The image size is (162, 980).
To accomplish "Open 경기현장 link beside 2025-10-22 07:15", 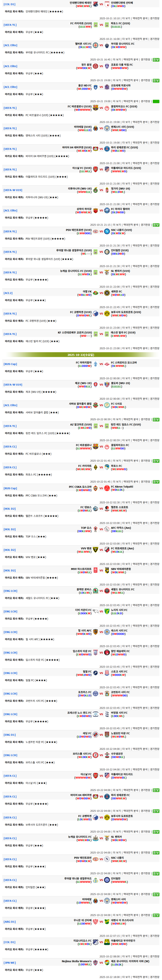I will click(x=154, y=936).
